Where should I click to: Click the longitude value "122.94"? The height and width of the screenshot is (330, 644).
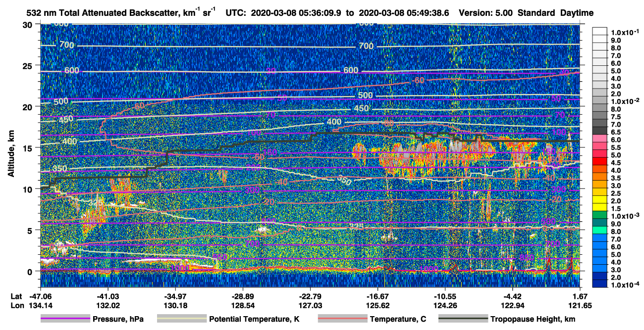click(512, 306)
